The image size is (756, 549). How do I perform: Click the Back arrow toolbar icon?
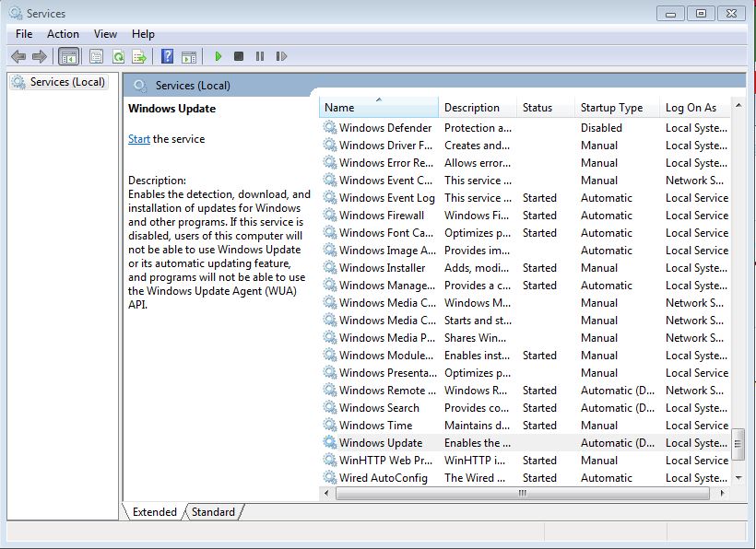click(x=18, y=57)
